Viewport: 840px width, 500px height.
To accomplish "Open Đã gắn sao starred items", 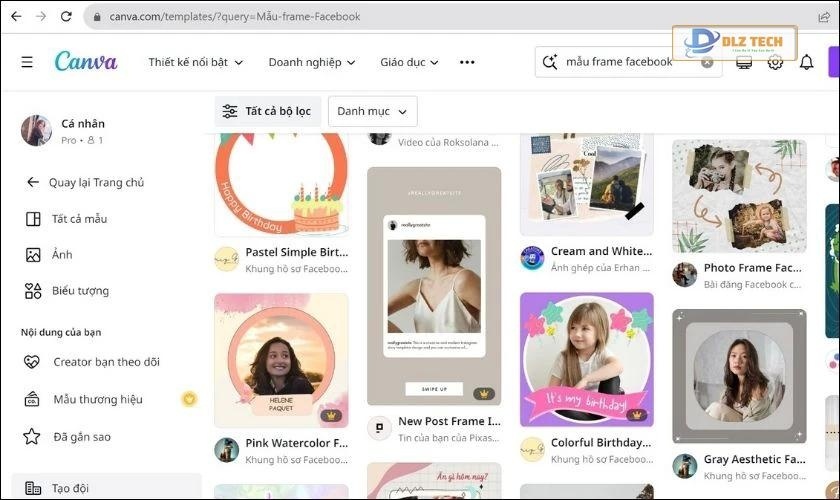I will (83, 436).
